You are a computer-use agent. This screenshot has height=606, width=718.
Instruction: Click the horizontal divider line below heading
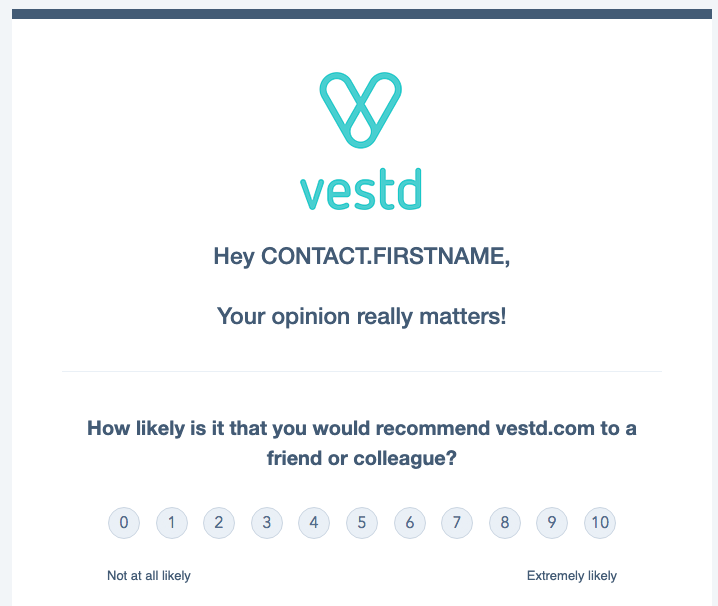tap(362, 371)
